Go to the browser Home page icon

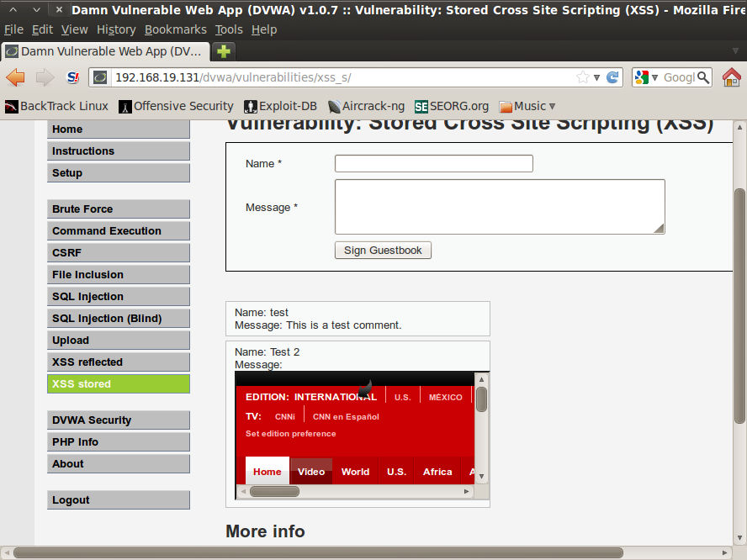pos(731,77)
